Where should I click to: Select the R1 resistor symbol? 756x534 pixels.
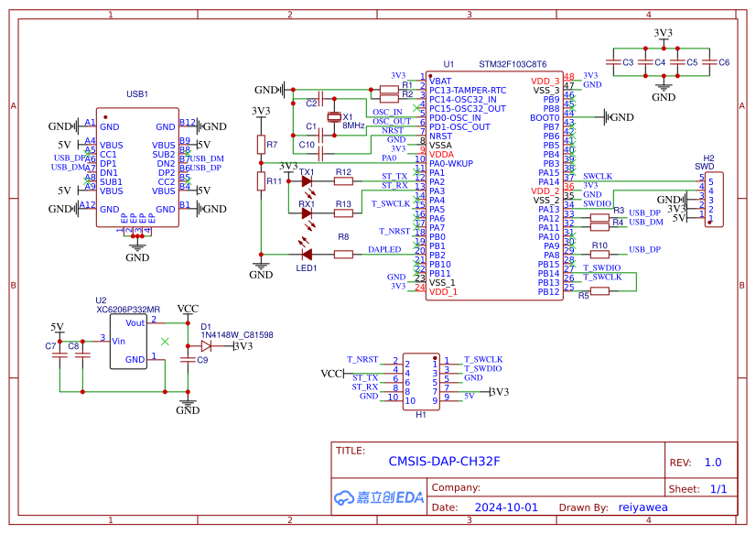pyautogui.click(x=389, y=90)
